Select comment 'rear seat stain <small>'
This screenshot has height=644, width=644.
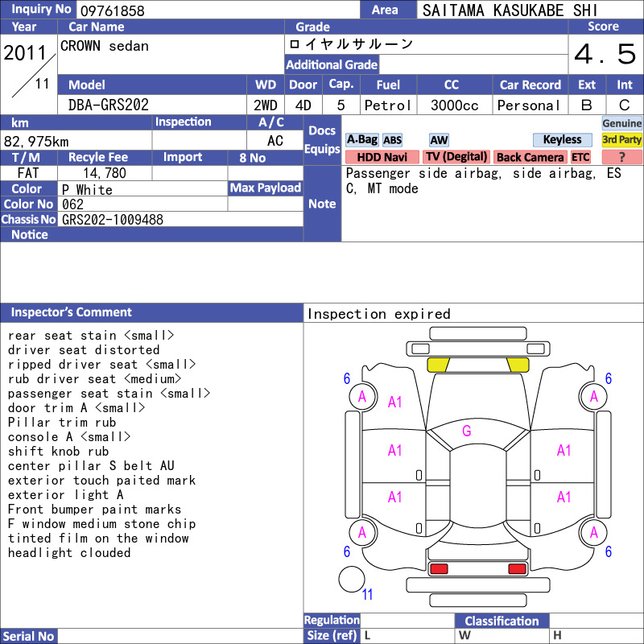click(91, 336)
